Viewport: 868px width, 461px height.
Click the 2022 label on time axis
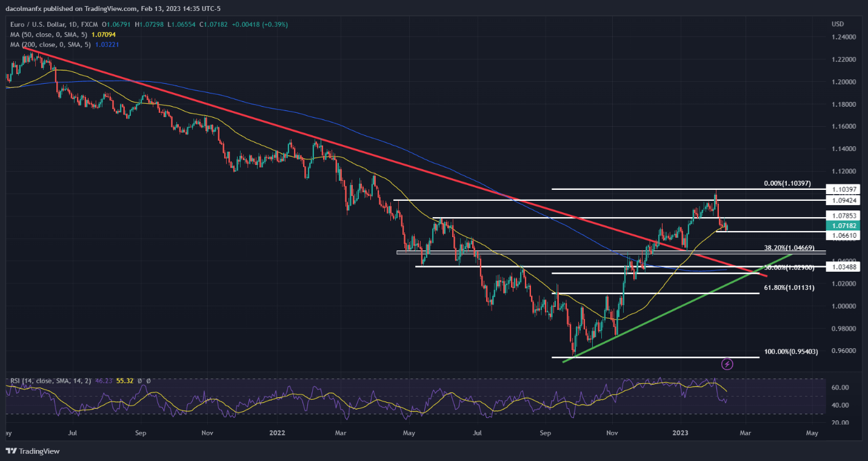[277, 434]
